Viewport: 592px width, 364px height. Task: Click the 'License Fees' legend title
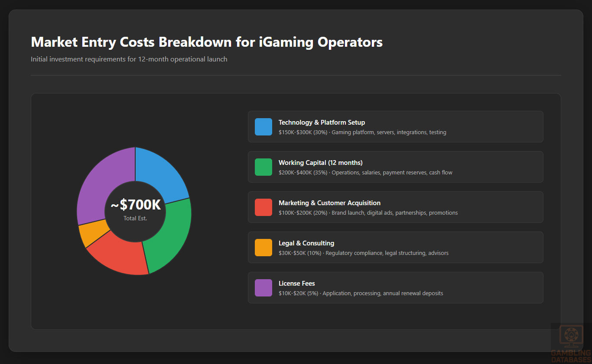point(296,283)
